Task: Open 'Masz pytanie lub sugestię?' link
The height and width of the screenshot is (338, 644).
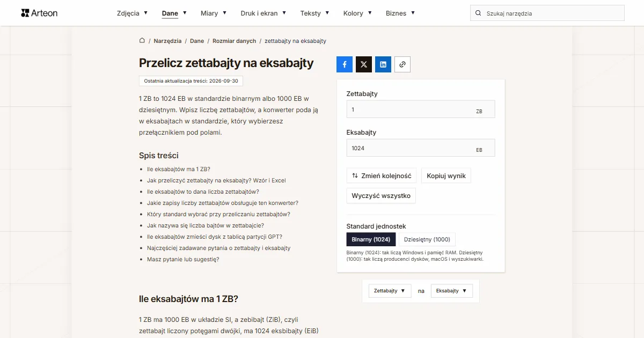Action: (183, 259)
